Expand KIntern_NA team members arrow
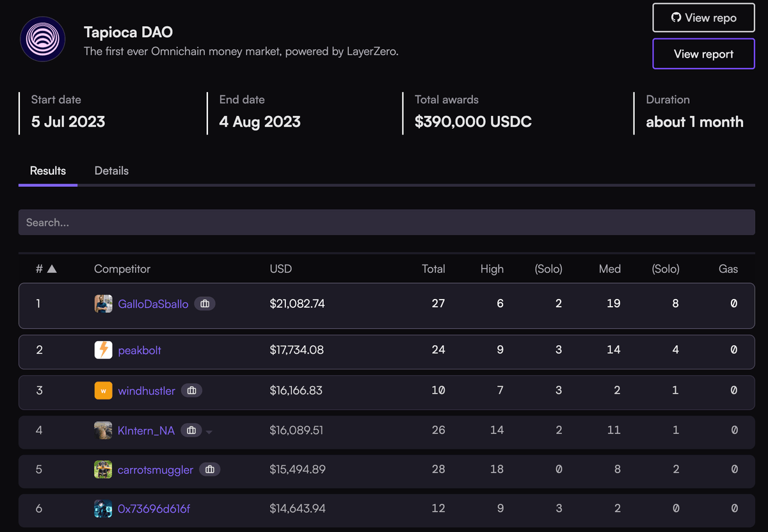Image resolution: width=768 pixels, height=532 pixels. (x=209, y=431)
